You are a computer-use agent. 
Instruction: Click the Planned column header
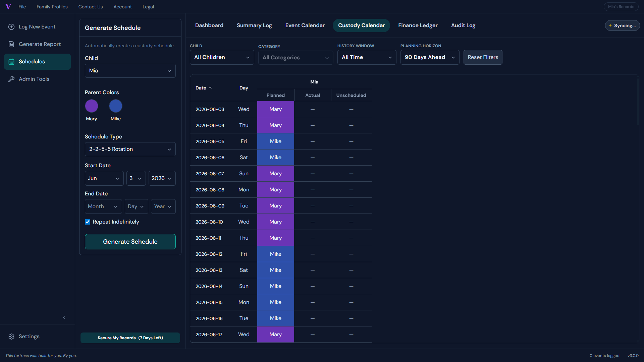[276, 95]
